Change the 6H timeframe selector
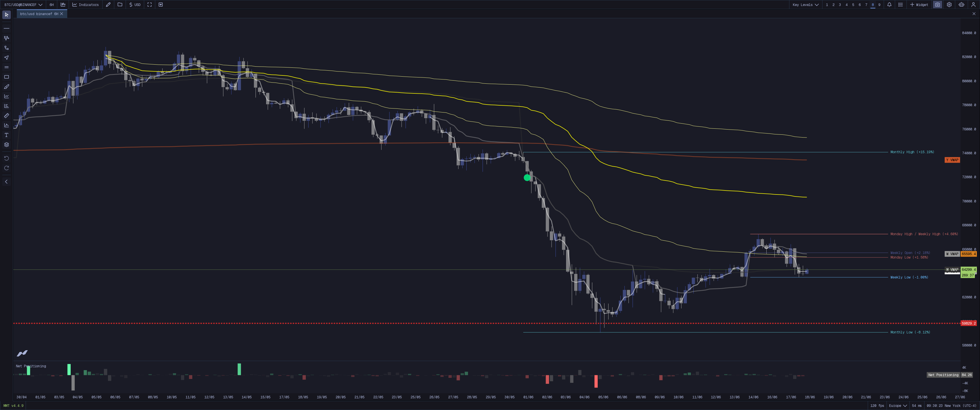Screen dimensions: 980x410 [x=52, y=5]
